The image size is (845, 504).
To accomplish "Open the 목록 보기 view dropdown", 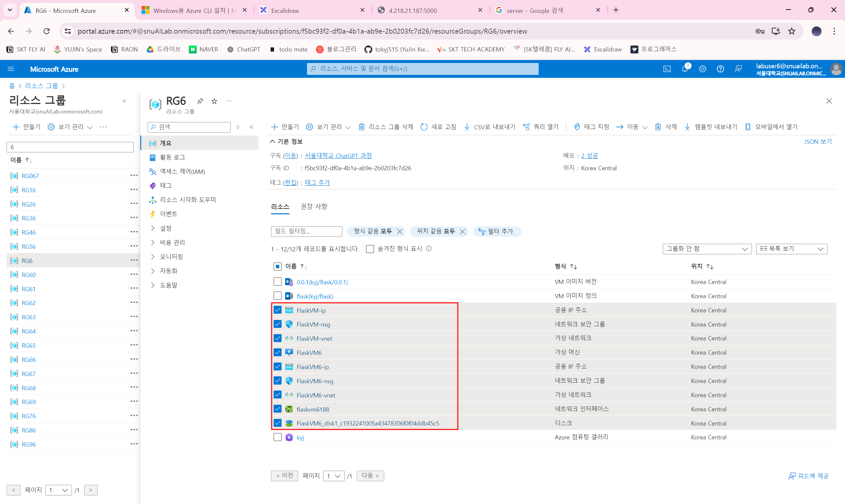I will [x=791, y=249].
